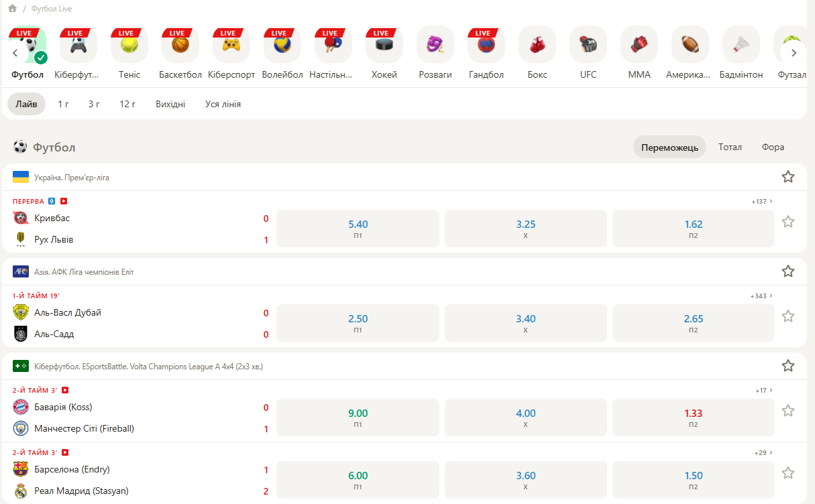Toggle favorite star for Кривбас match
The height and width of the screenshot is (504, 815).
(x=787, y=222)
